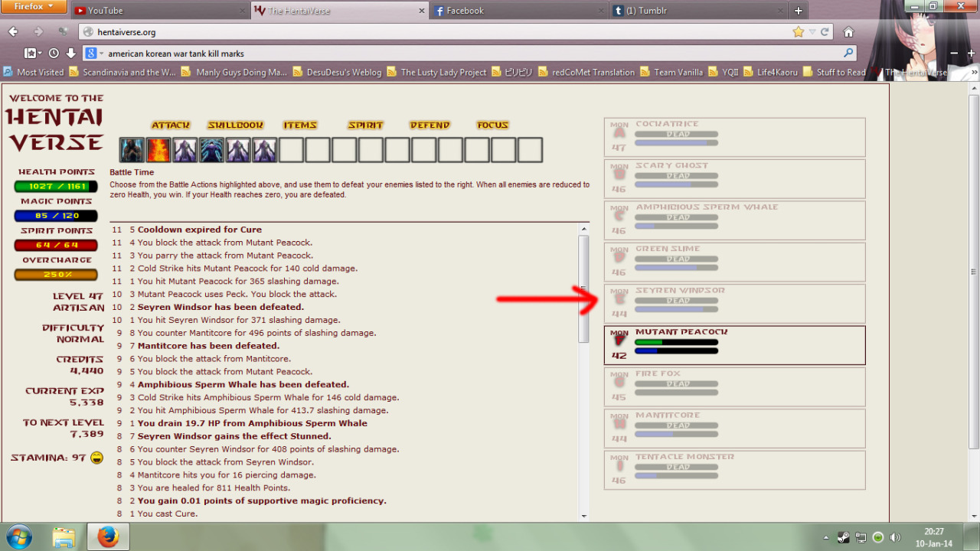Click the orange Overcharge bar
Image resolution: width=980 pixels, height=551 pixels.
(x=56, y=275)
